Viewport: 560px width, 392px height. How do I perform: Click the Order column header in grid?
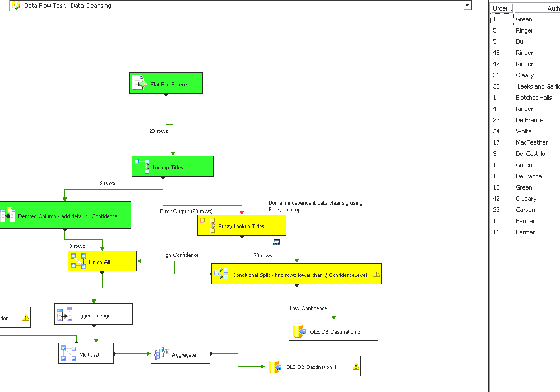click(x=502, y=8)
